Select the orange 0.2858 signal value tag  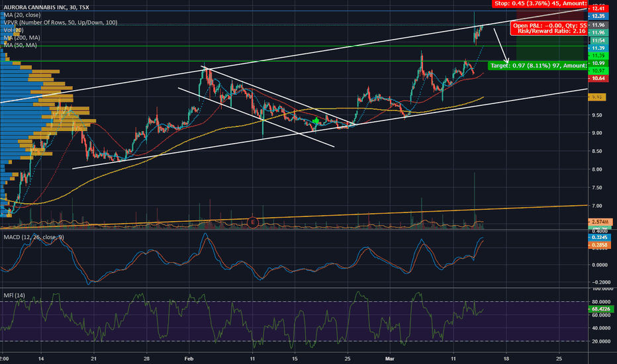(x=599, y=245)
